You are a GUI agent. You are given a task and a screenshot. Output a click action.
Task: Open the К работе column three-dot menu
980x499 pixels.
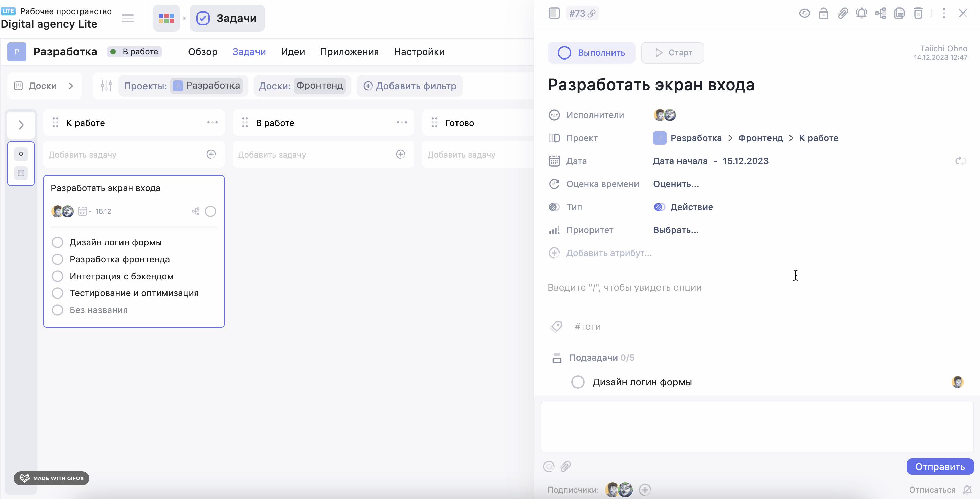(x=212, y=122)
